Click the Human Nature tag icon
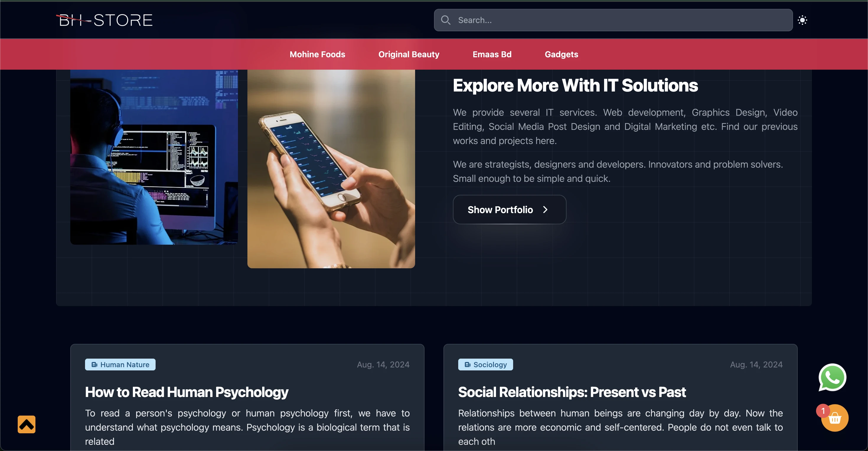Image resolution: width=868 pixels, height=451 pixels. (94, 365)
